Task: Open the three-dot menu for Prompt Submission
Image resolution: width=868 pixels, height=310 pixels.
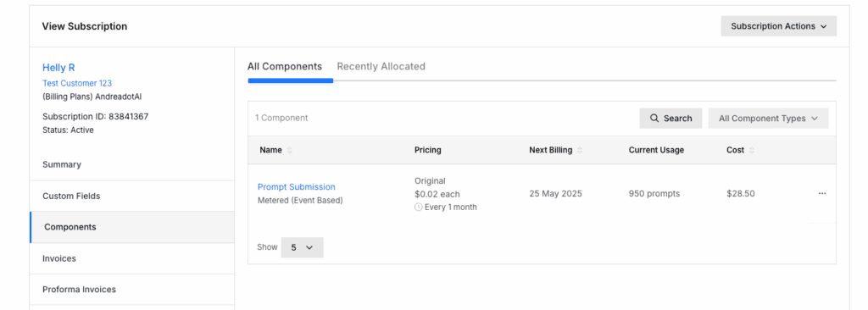Action: [x=822, y=193]
